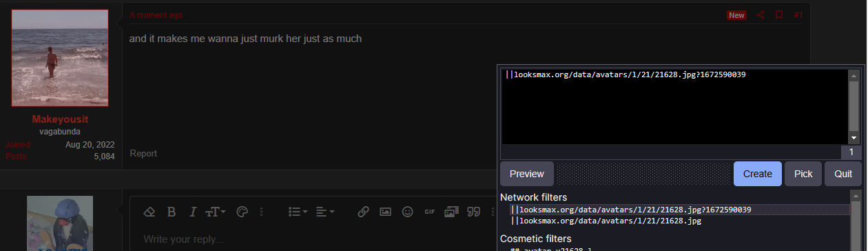Click the insert image icon
The width and height of the screenshot is (868, 251).
click(x=385, y=212)
